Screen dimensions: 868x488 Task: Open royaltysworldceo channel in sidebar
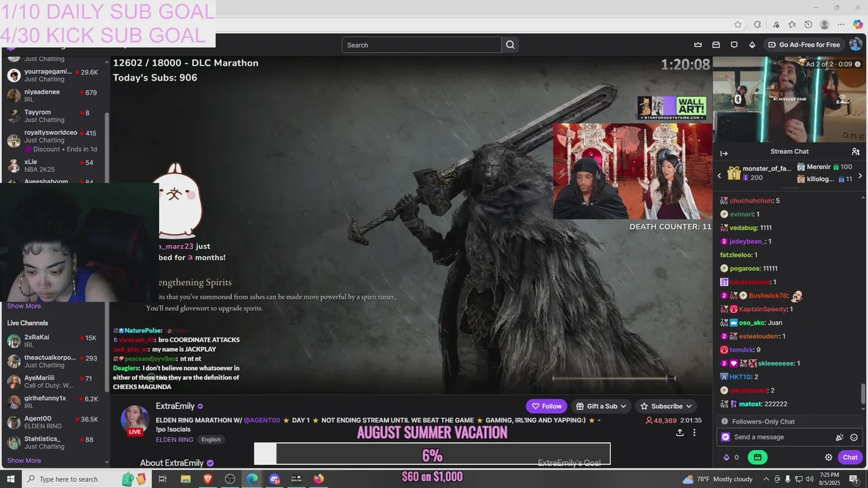[x=54, y=140]
